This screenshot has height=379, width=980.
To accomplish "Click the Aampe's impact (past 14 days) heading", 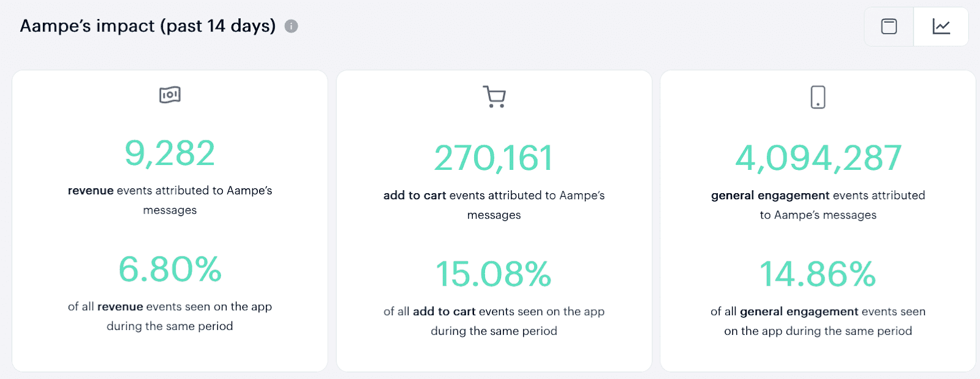I will [148, 26].
